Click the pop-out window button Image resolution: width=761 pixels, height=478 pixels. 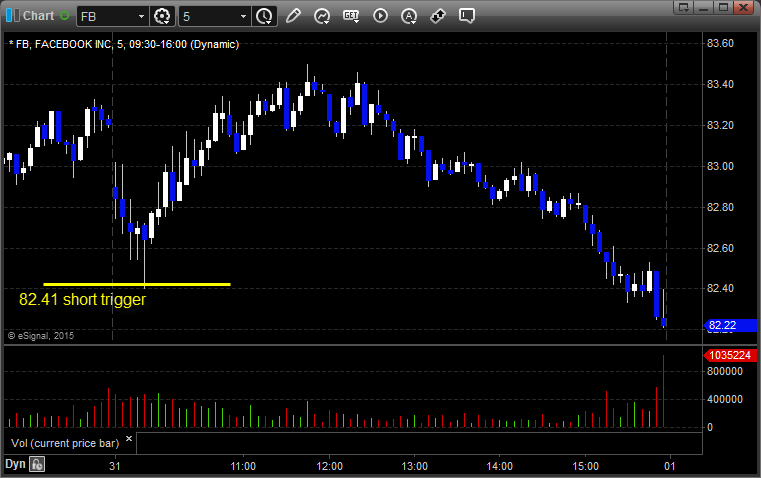click(x=683, y=7)
